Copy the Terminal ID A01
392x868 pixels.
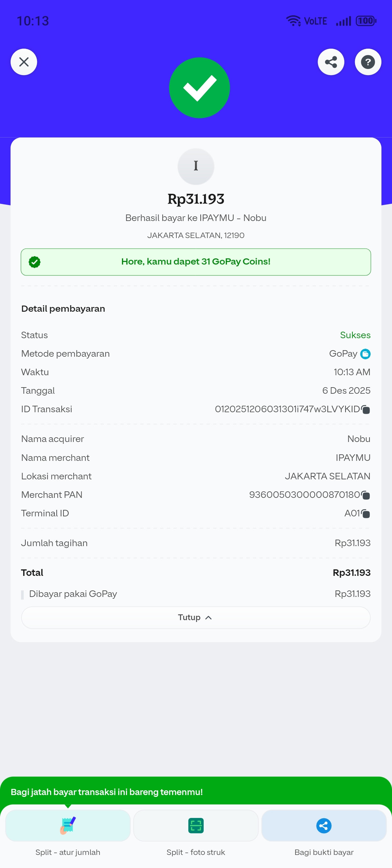(366, 514)
